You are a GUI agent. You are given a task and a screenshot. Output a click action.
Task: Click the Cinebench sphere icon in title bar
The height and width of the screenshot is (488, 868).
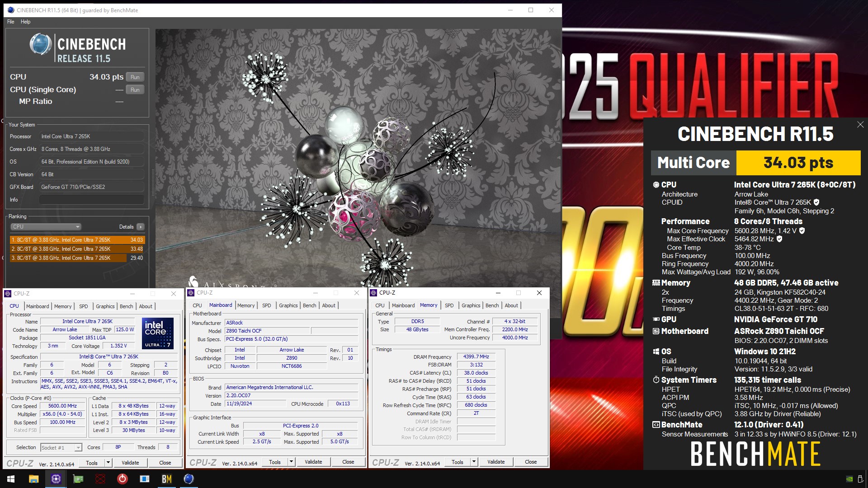[11, 10]
